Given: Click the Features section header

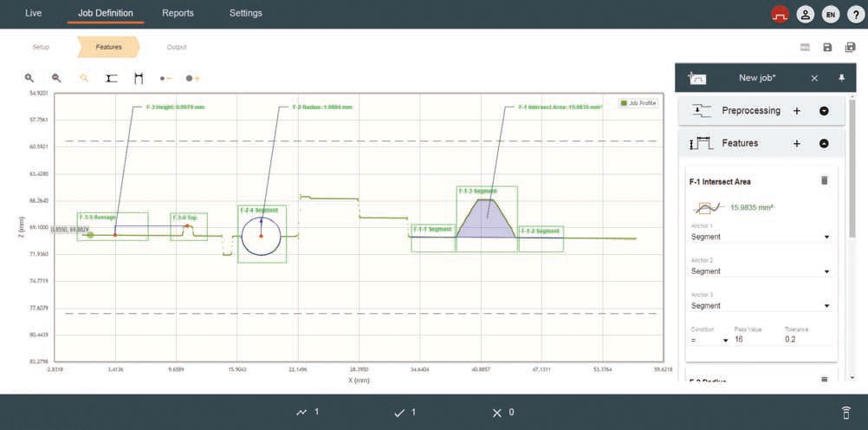Looking at the screenshot, I should coord(761,144).
